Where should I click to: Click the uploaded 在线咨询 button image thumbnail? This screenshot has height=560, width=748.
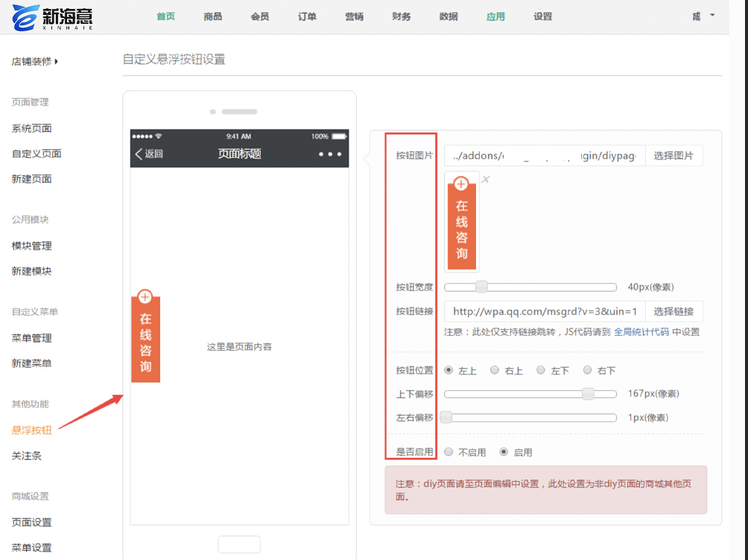[462, 223]
